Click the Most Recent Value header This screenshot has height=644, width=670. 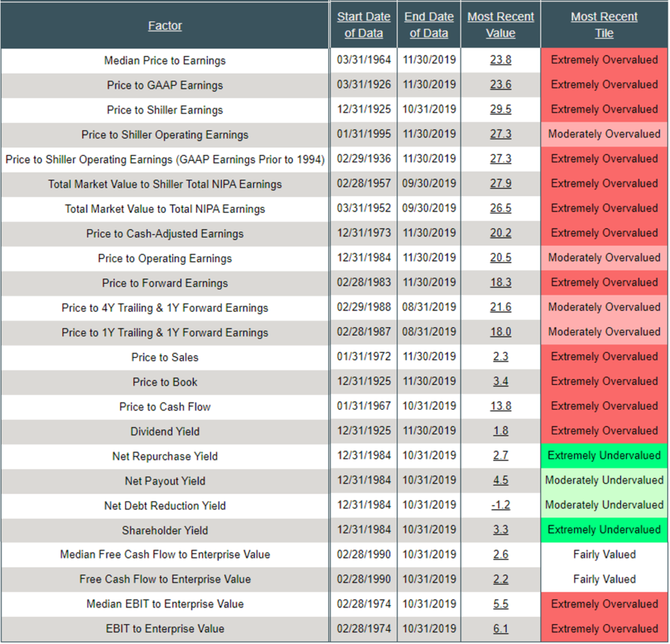click(x=501, y=25)
